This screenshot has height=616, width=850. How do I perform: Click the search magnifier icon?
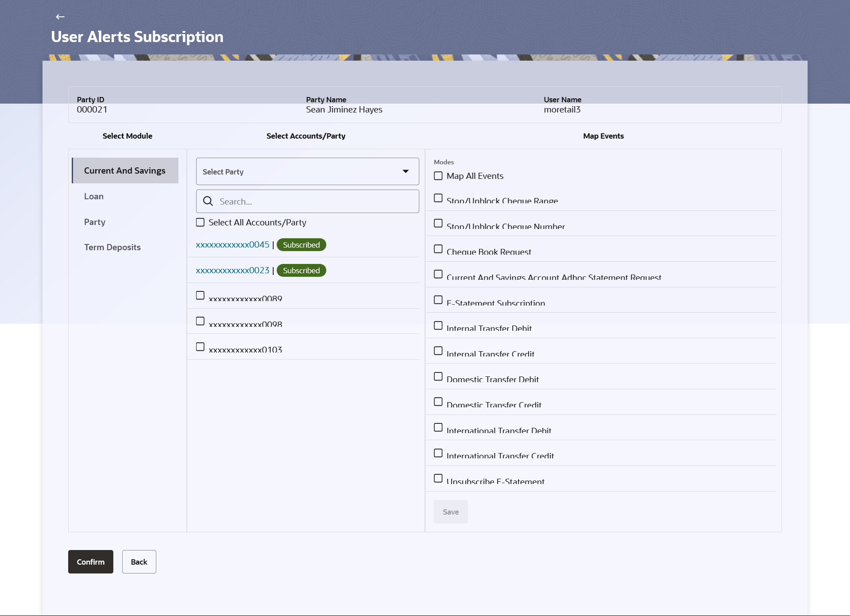click(208, 201)
